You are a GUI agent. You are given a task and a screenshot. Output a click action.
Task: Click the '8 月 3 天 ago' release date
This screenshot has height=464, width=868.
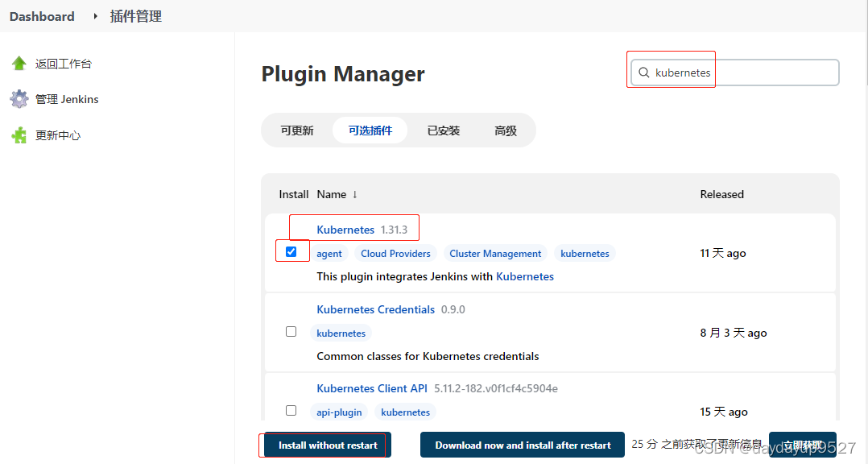(x=734, y=333)
